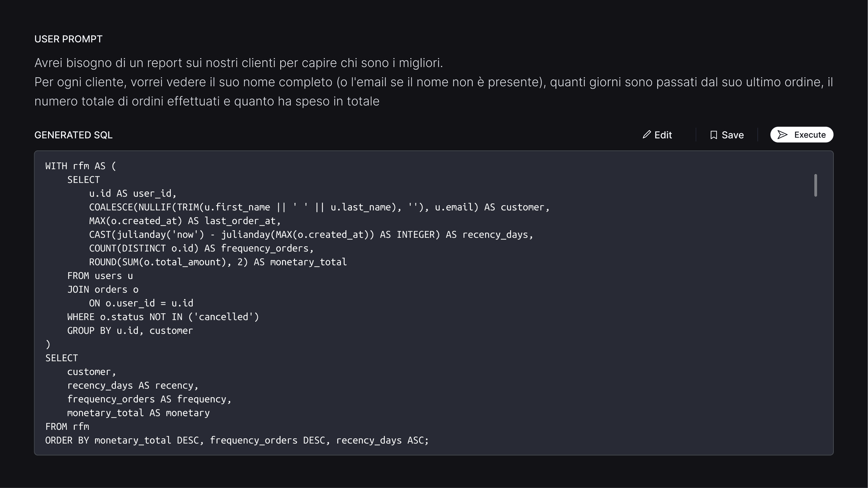This screenshot has width=868, height=488.
Task: Click the paper-plane icon inside Execute button
Action: click(x=782, y=135)
